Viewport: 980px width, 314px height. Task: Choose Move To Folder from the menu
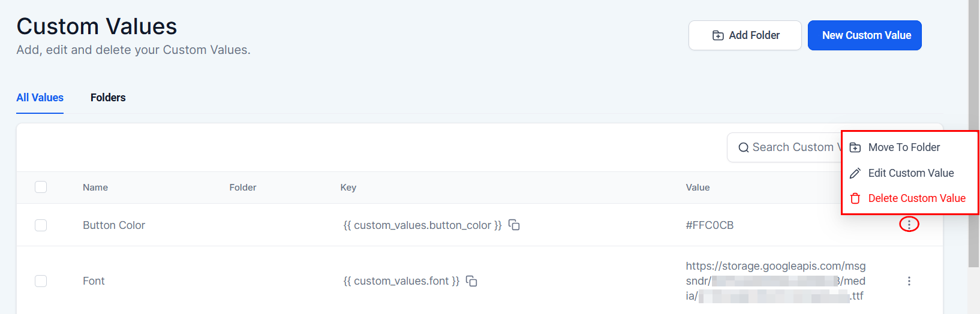tap(904, 147)
